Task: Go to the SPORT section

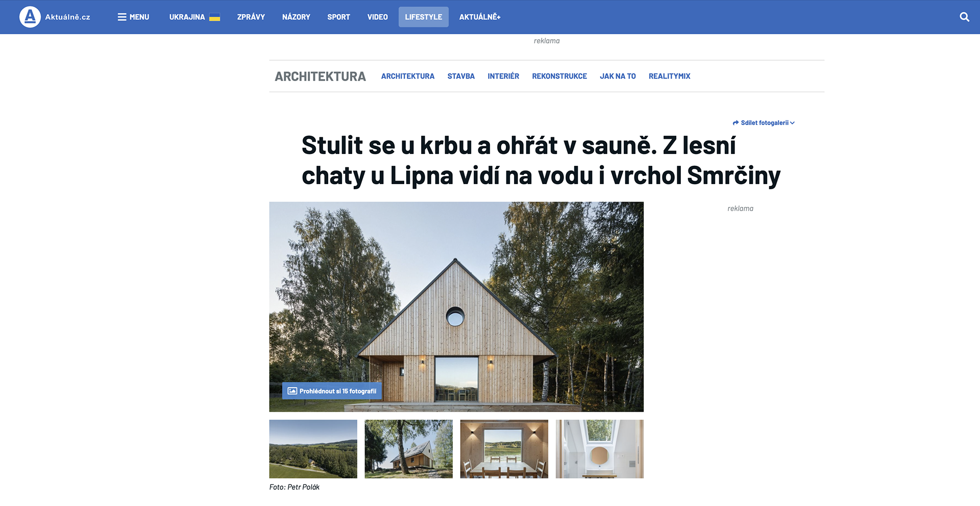Action: point(338,17)
